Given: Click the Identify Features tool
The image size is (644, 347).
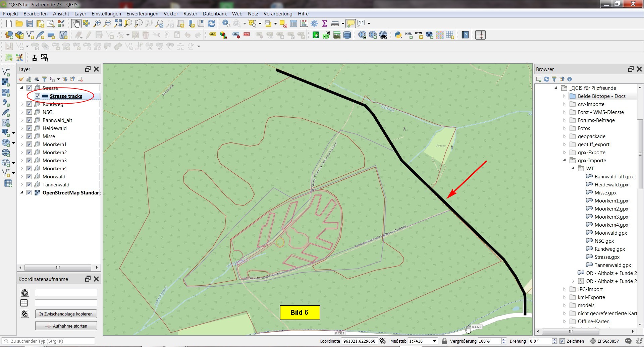Looking at the screenshot, I should pyautogui.click(x=226, y=23).
